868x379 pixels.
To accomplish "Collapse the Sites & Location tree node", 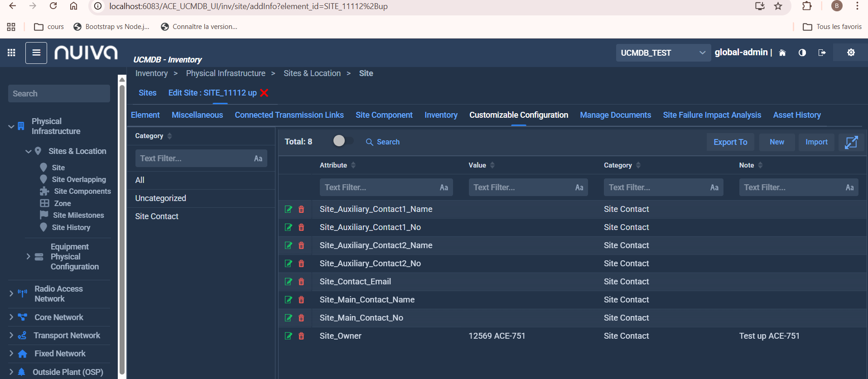I will 29,151.
